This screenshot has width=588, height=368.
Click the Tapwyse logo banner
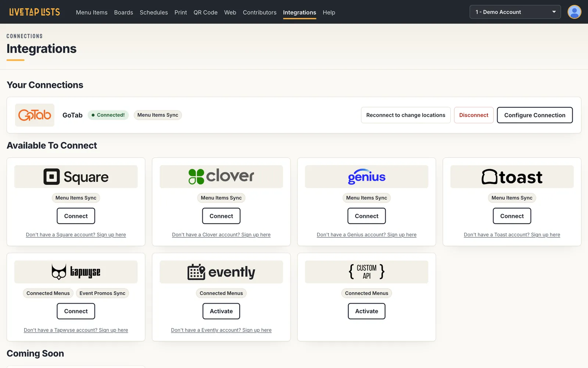(x=76, y=272)
